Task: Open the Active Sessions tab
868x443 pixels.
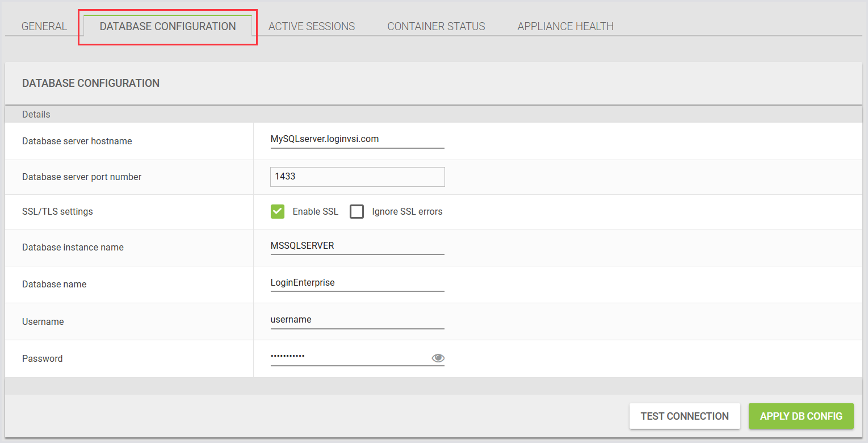Action: coord(312,26)
